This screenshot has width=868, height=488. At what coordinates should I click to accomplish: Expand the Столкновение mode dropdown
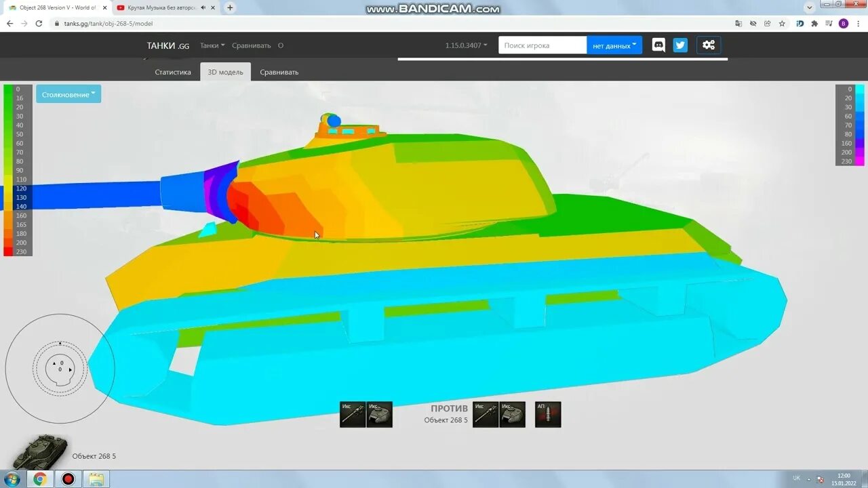coord(68,94)
